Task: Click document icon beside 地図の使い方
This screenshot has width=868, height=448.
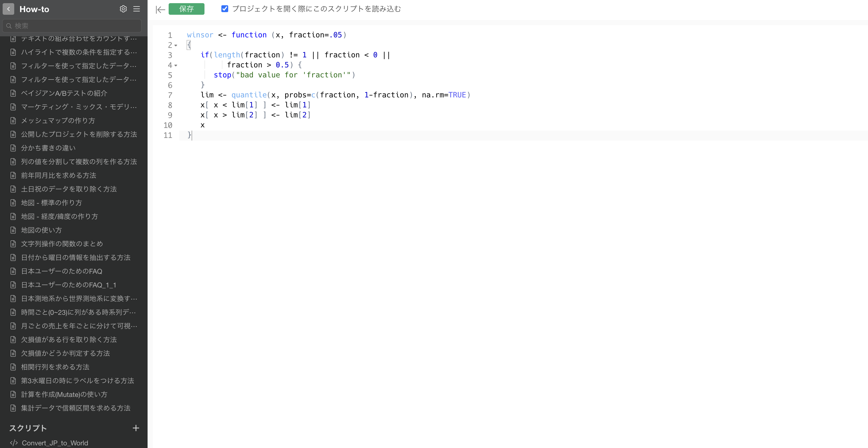Action: [13, 230]
